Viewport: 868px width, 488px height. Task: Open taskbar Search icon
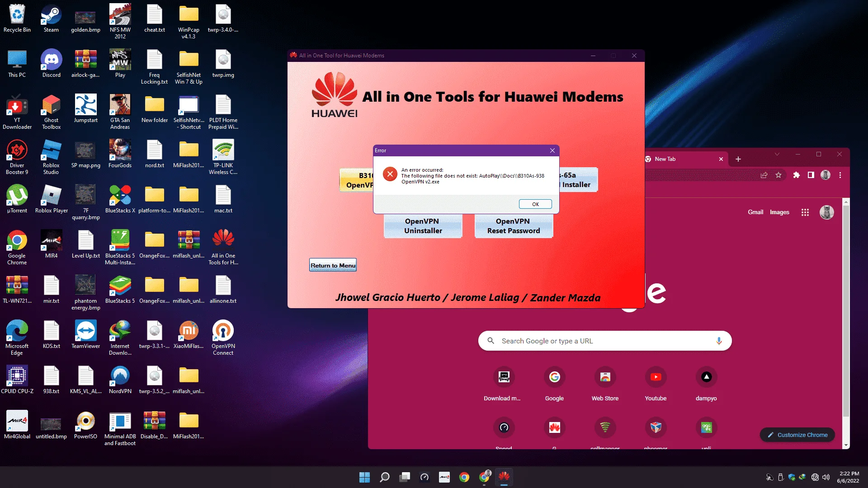point(385,477)
